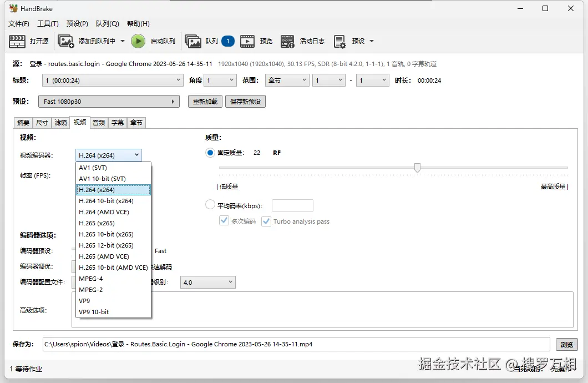The width and height of the screenshot is (588, 383).
Task: Open the 队列(Q) menu
Action: click(x=108, y=24)
